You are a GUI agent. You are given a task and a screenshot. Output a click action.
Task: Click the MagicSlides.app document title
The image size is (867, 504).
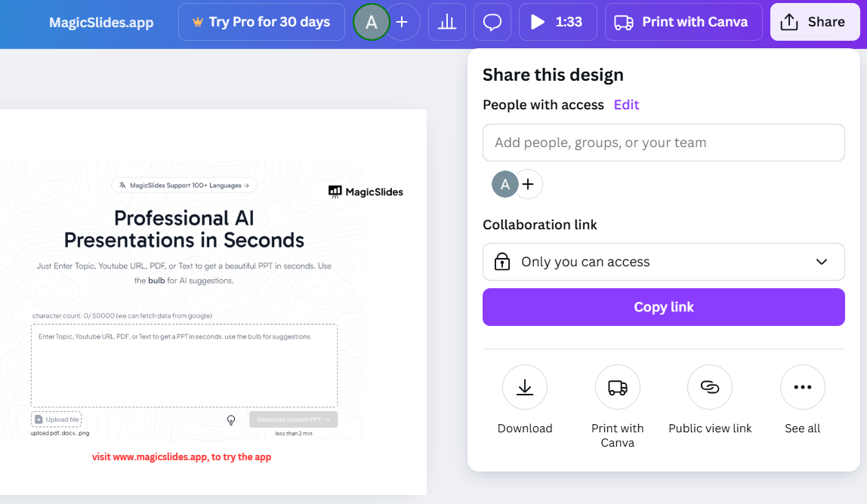102,23
